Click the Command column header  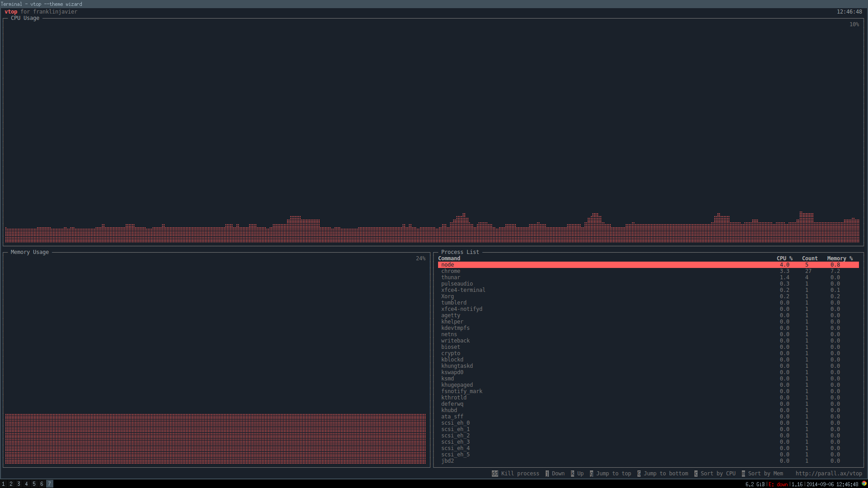[x=449, y=258]
